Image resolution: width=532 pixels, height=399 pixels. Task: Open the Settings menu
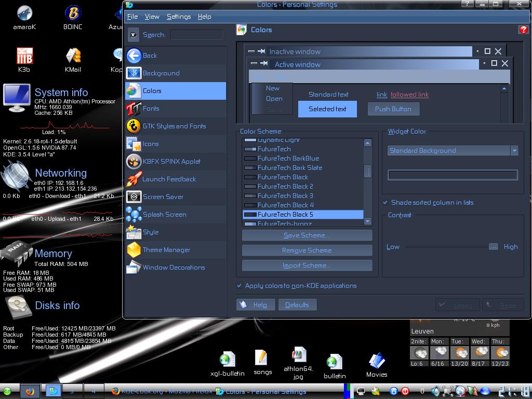point(179,17)
